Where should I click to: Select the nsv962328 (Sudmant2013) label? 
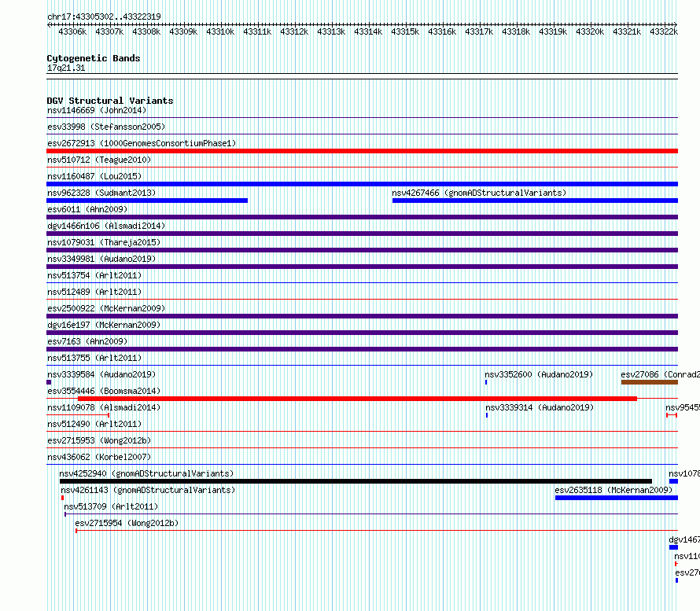[x=101, y=193]
